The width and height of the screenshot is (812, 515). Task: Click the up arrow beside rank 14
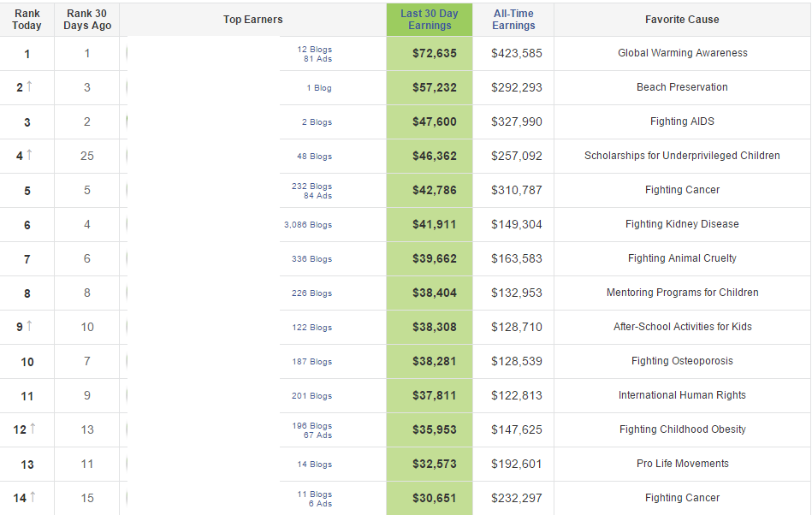33,497
